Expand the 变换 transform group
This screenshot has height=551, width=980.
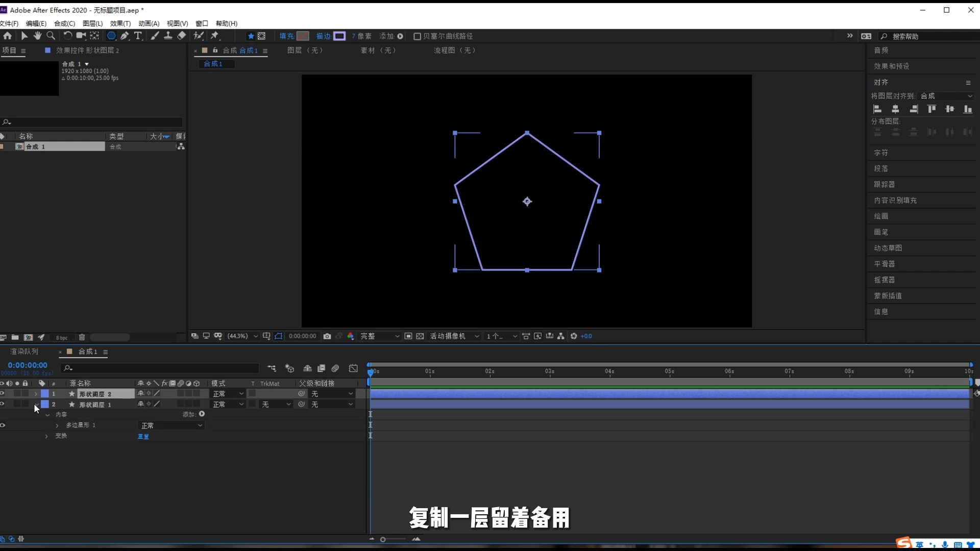pos(46,436)
